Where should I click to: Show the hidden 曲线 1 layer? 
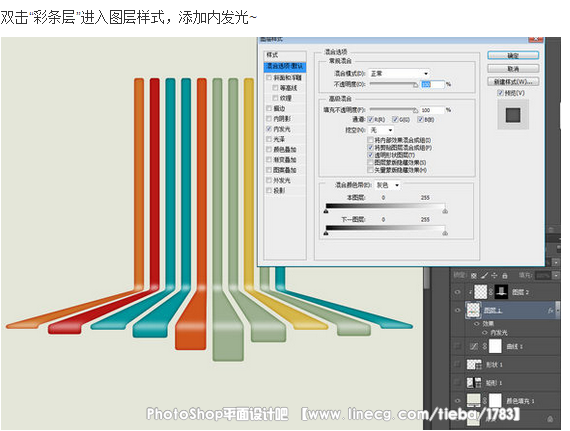pos(458,346)
